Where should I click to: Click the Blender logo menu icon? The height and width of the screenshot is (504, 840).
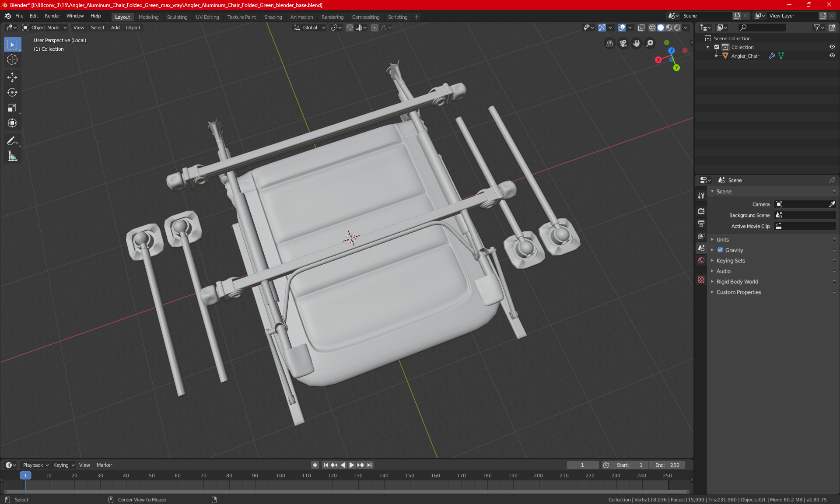7,16
